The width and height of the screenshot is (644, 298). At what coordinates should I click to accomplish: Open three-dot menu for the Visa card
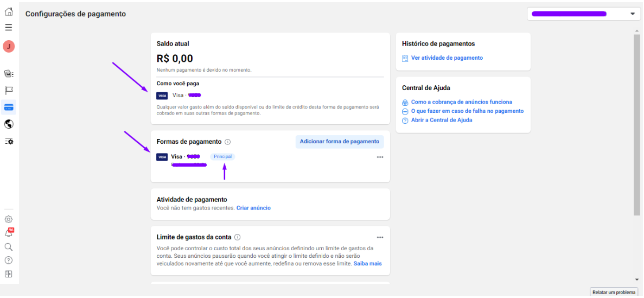click(x=380, y=157)
